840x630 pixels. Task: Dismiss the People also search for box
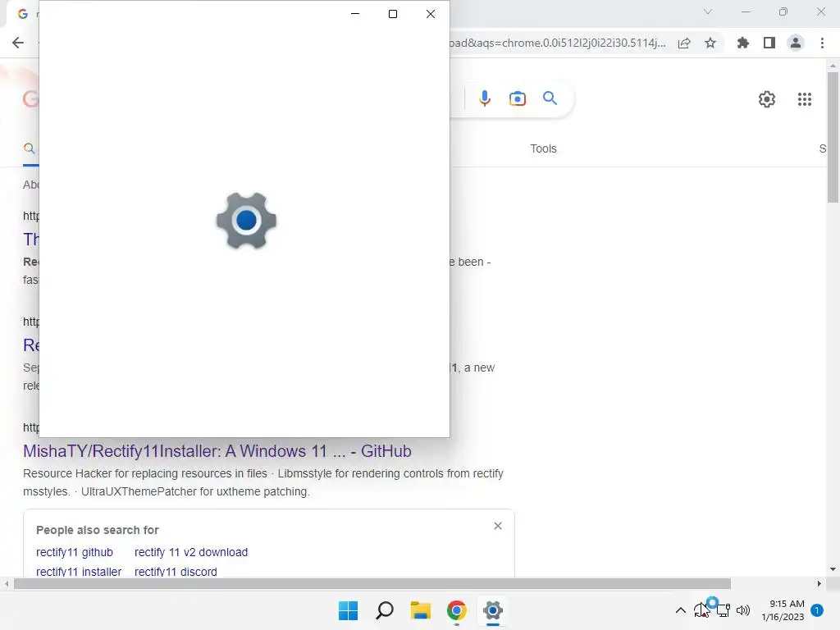498,526
